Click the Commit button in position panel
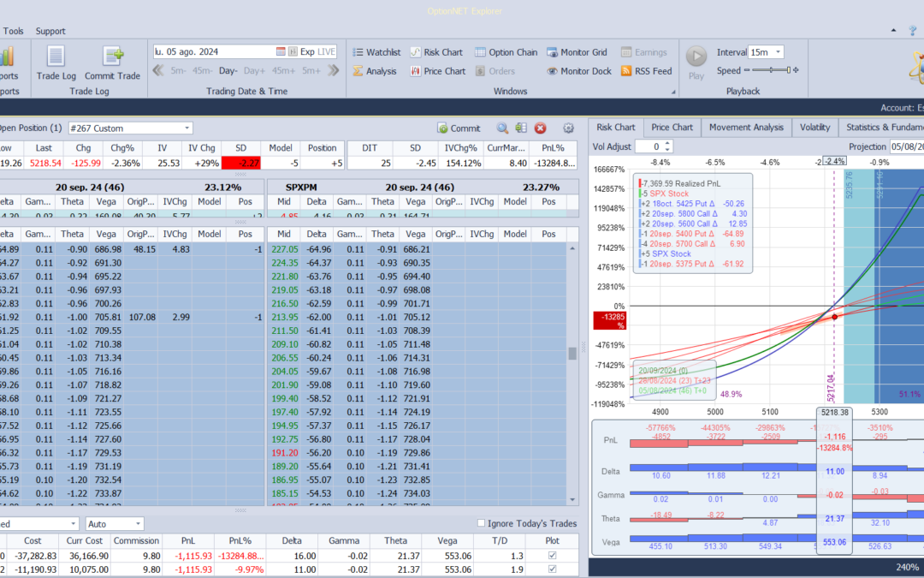Viewport: 924px width, 578px height. pyautogui.click(x=459, y=128)
